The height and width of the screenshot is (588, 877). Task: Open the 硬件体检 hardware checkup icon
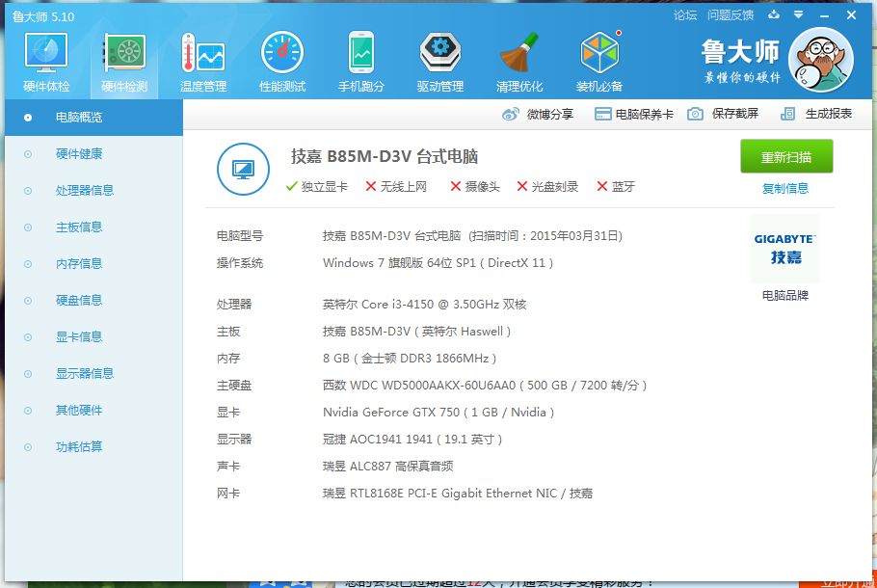[x=46, y=62]
